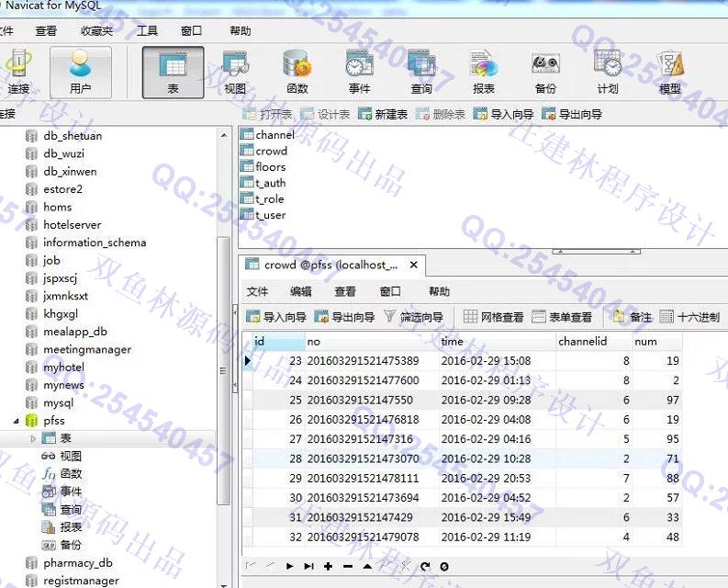Toggle 十六进制 hex view
This screenshot has width=728, height=588.
coord(689,317)
